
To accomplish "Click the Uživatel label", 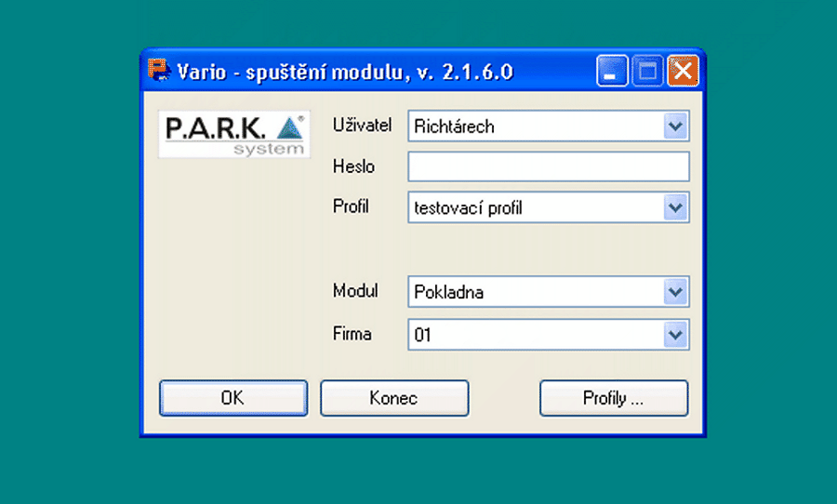I will 362,125.
